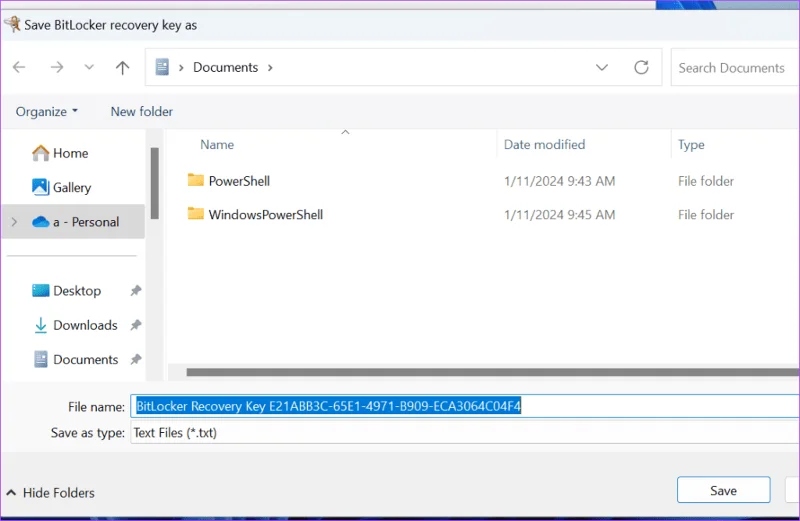Click the Downloads arrow icon in sidebar

pos(40,326)
